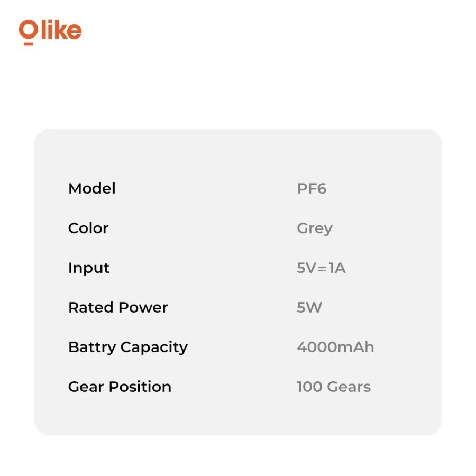Screen dimensions: 476x476
Task: Click the lightbulb-shaped O in the logo
Action: (x=28, y=32)
